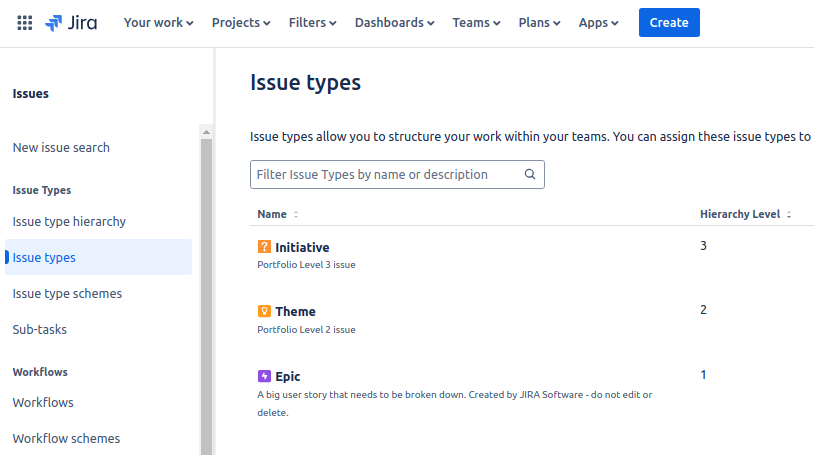Open the Teams menu

coord(476,23)
